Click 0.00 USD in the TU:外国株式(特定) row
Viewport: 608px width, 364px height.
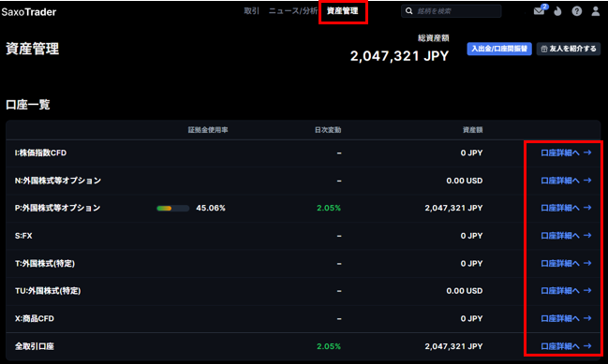click(465, 291)
